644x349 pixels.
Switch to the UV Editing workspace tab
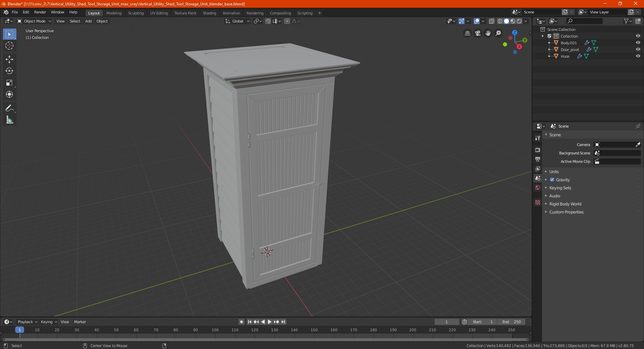tap(159, 13)
